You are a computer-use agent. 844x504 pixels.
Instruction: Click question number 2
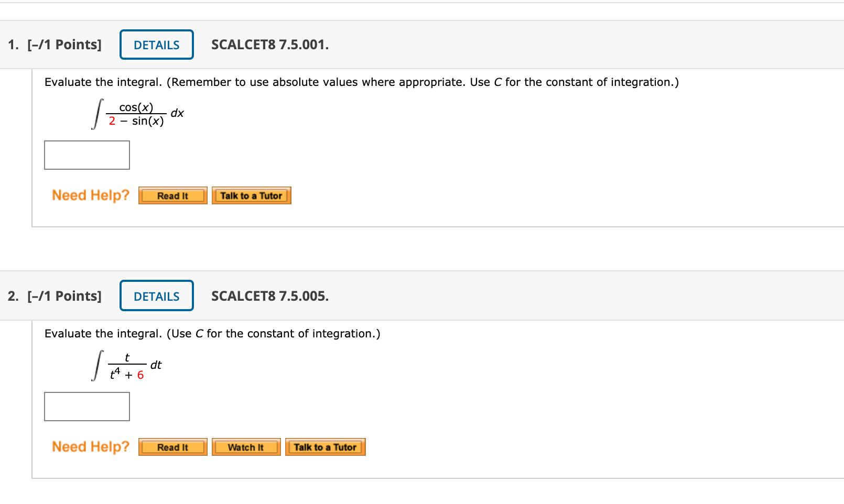13,295
